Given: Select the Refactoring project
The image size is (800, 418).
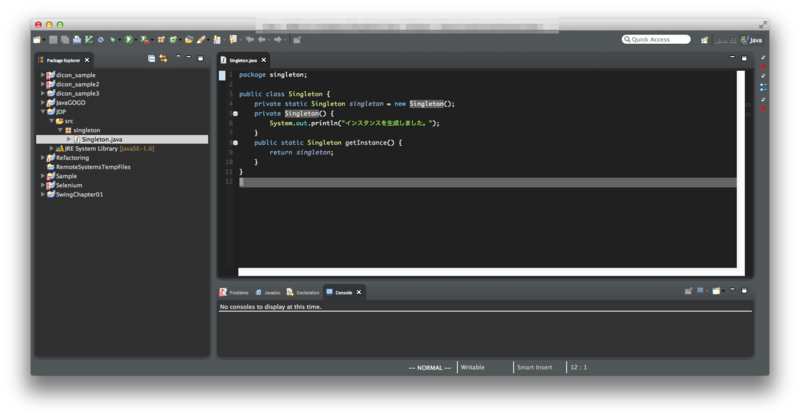Looking at the screenshot, I should pos(72,158).
